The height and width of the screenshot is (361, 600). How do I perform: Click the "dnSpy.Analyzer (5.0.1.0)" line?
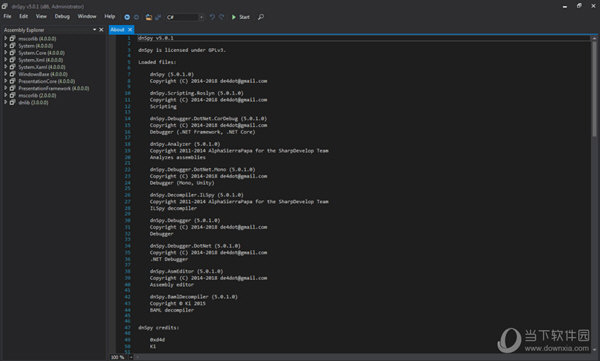185,144
